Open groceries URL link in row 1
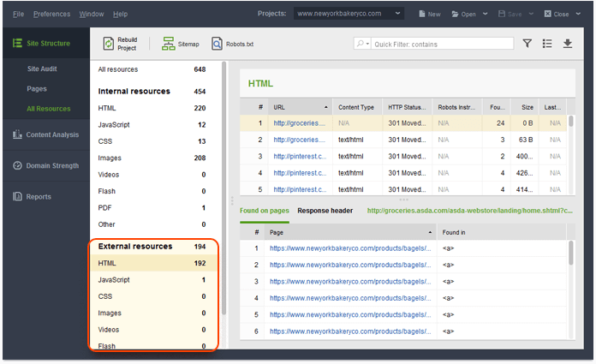This screenshot has width=596, height=364. (x=300, y=123)
